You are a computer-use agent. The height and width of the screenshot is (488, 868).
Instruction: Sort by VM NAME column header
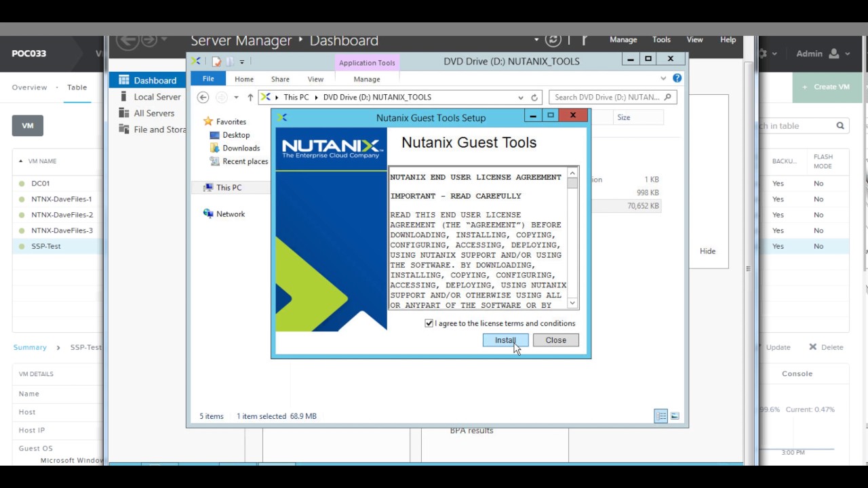coord(42,161)
